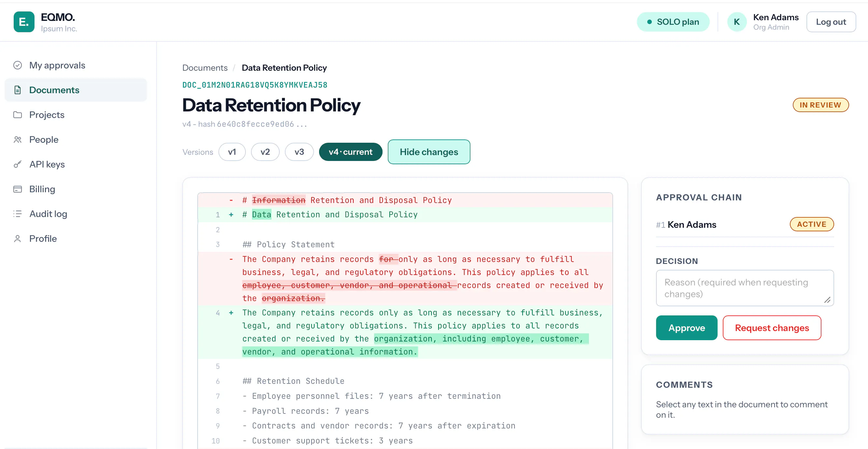The image size is (868, 449).
Task: Go back to Documents breadcrumb
Action: click(x=205, y=68)
